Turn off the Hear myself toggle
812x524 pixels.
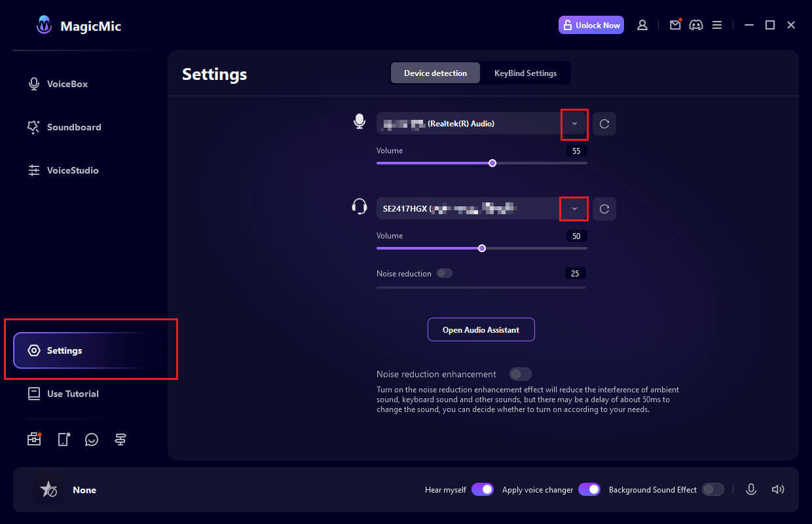tap(483, 489)
